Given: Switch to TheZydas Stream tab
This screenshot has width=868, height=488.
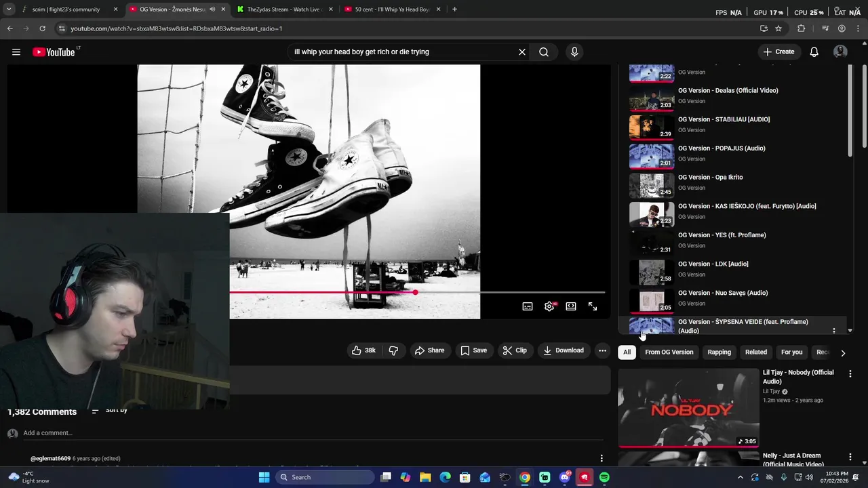Looking at the screenshot, I should point(285,9).
